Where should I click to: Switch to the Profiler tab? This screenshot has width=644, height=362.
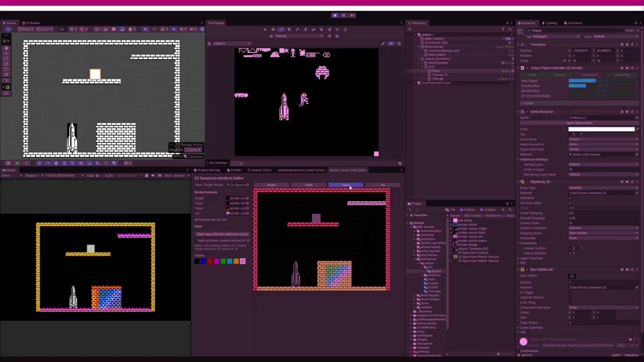234,170
